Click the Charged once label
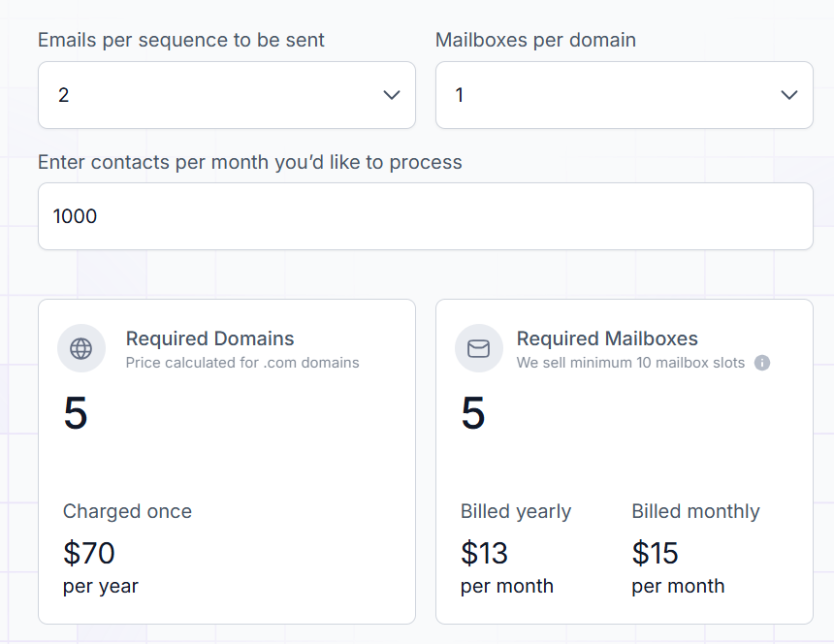The height and width of the screenshot is (644, 834). click(127, 511)
